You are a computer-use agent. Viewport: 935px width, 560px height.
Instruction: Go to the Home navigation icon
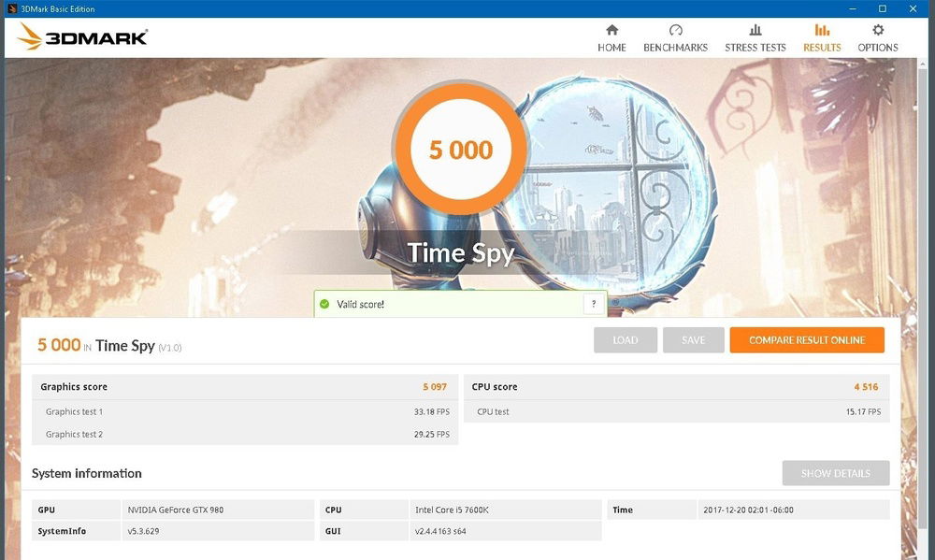tap(611, 30)
